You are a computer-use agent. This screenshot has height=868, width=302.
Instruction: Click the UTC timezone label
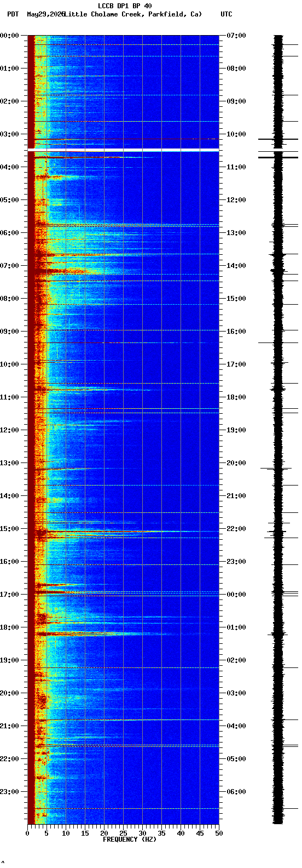pos(226,14)
